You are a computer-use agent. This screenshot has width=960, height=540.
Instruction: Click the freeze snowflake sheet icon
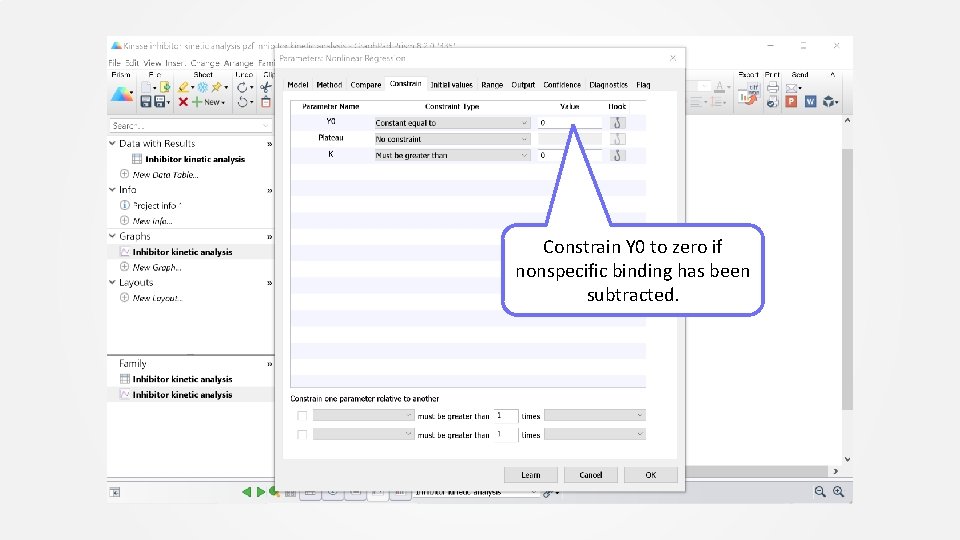(202, 88)
